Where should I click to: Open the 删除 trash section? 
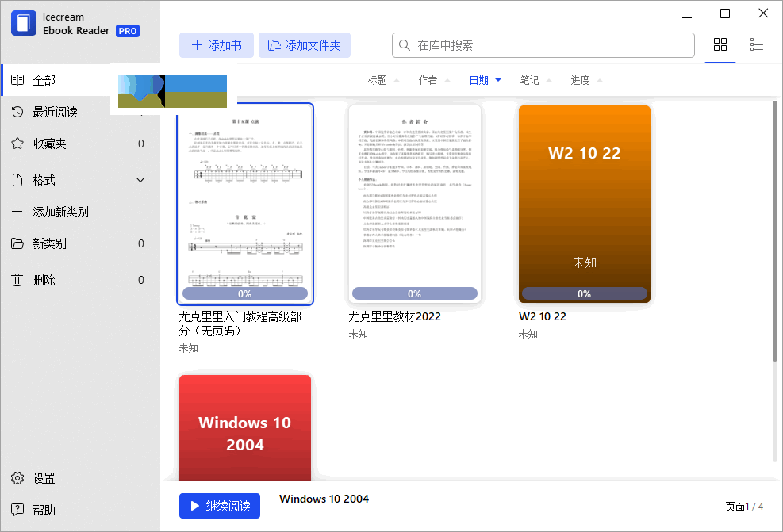tap(80, 280)
